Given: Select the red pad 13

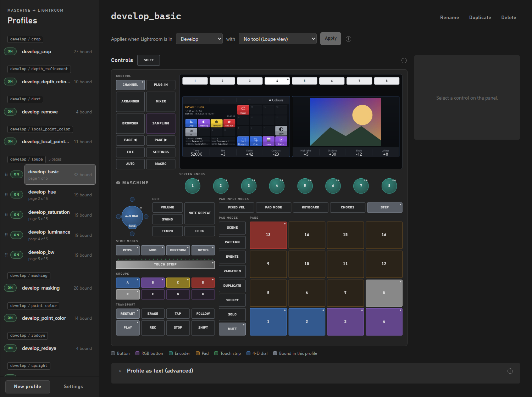Looking at the screenshot, I should (x=268, y=235).
